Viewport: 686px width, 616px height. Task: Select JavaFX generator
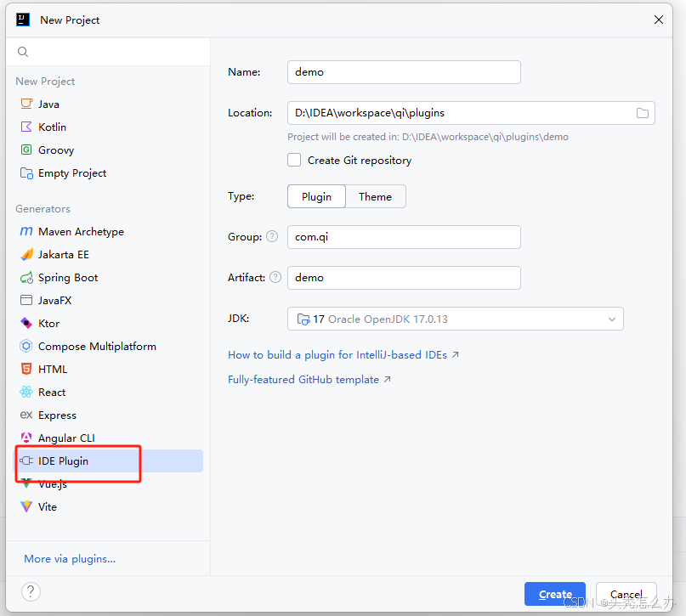109,300
